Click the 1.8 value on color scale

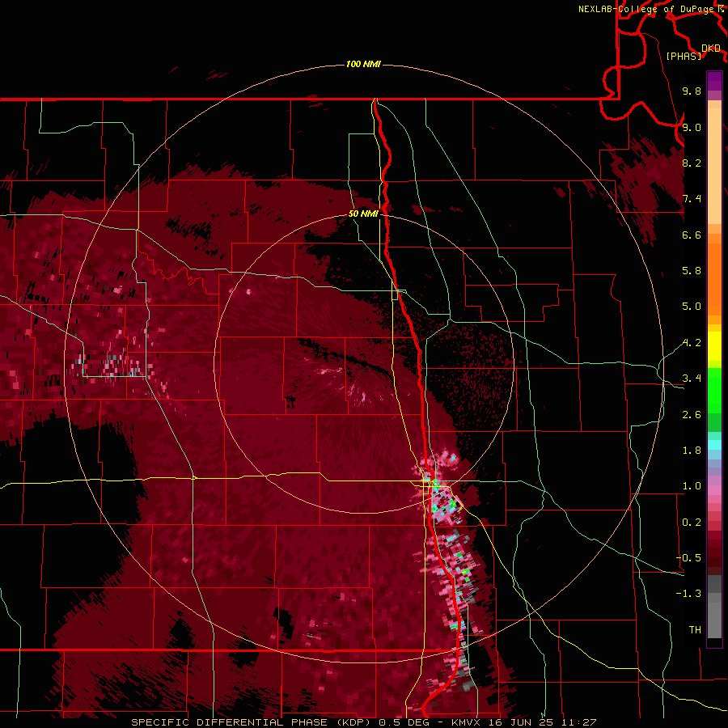tap(692, 451)
